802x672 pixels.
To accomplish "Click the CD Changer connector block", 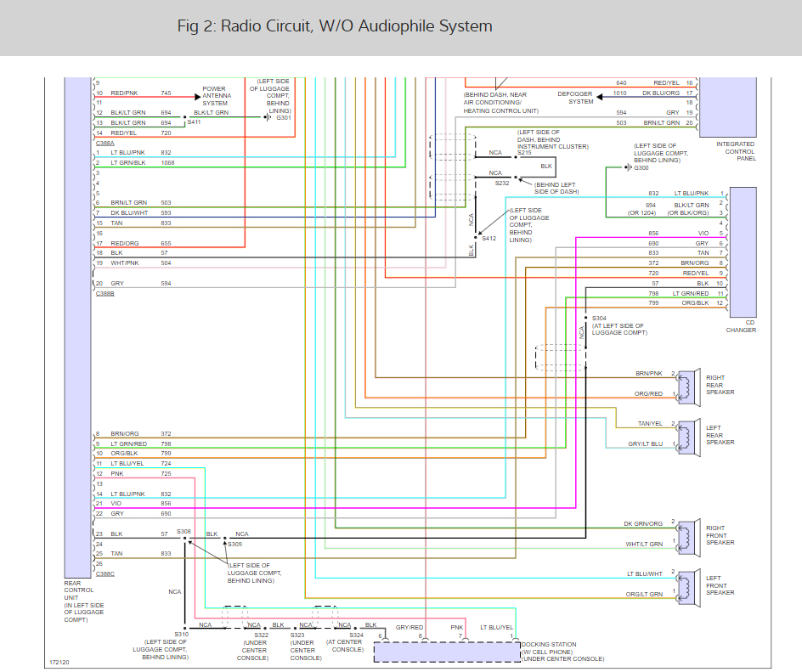I will click(x=743, y=252).
